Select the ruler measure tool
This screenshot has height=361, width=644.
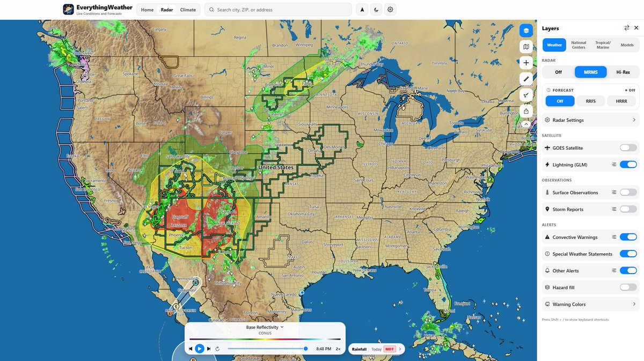pyautogui.click(x=526, y=79)
